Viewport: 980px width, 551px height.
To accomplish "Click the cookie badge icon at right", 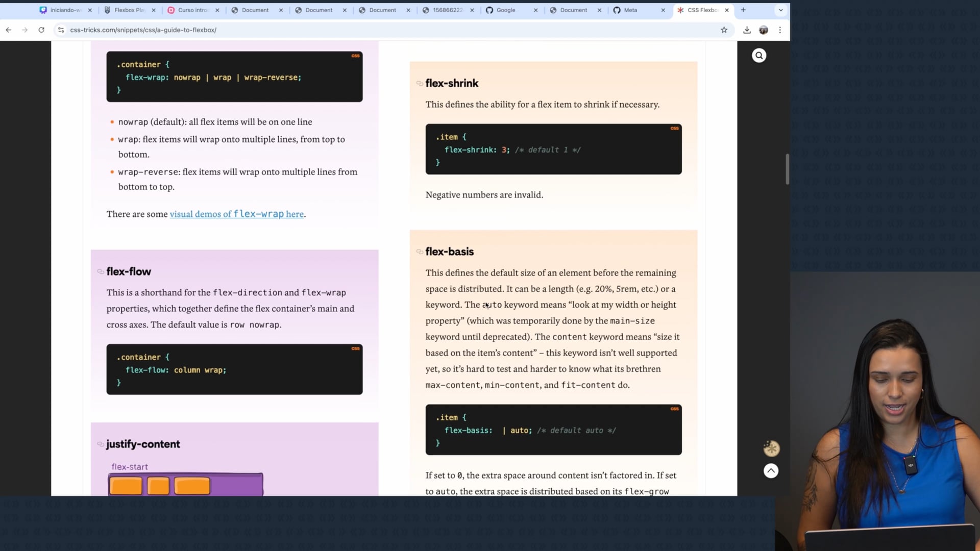I will (x=771, y=448).
